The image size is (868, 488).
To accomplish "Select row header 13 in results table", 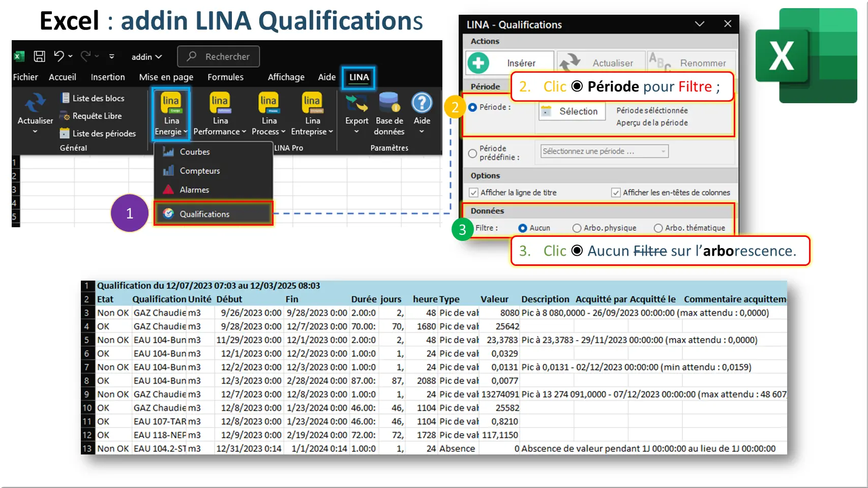I will click(87, 448).
